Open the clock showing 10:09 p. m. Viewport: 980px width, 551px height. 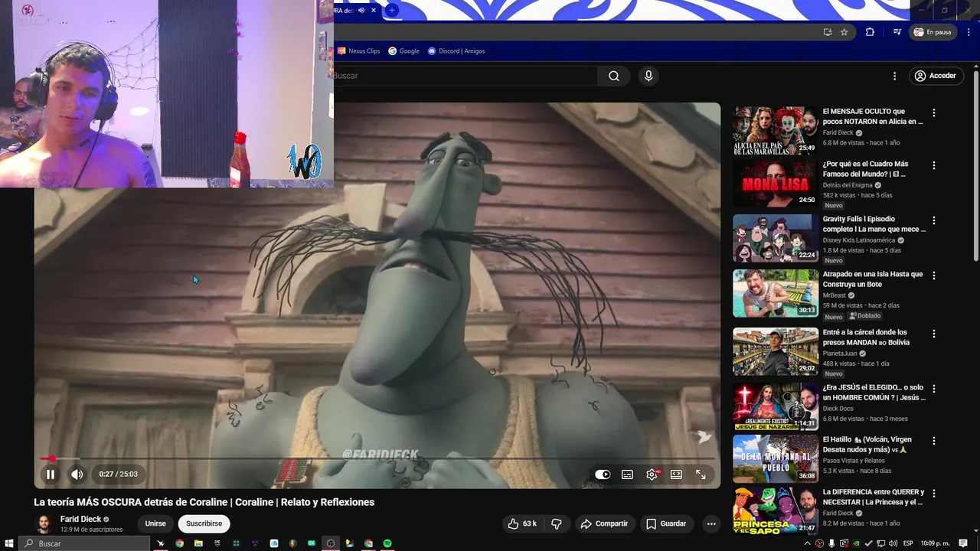click(935, 543)
